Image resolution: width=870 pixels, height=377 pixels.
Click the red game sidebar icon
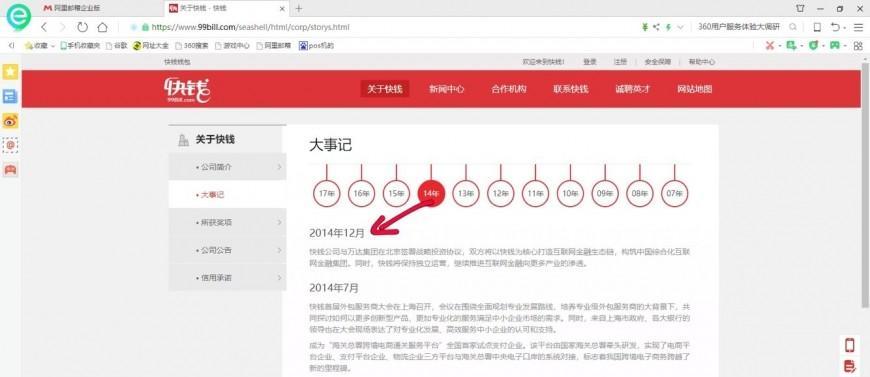click(10, 169)
